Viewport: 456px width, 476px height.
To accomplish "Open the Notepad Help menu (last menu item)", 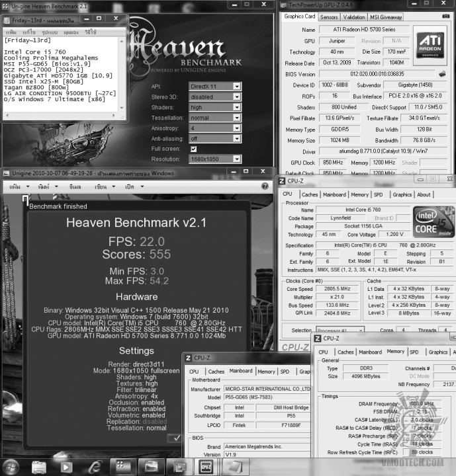I will tap(91, 32).
